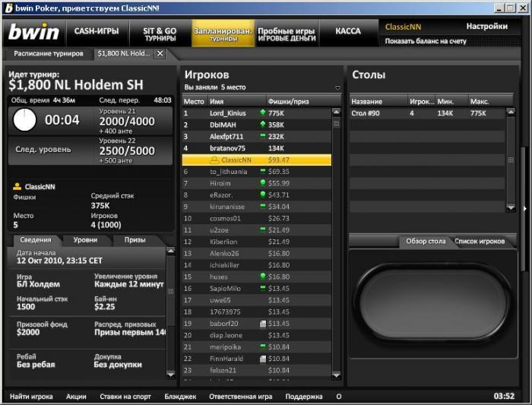The image size is (532, 405).
Task: Sort players by Место column
Action: (194, 101)
